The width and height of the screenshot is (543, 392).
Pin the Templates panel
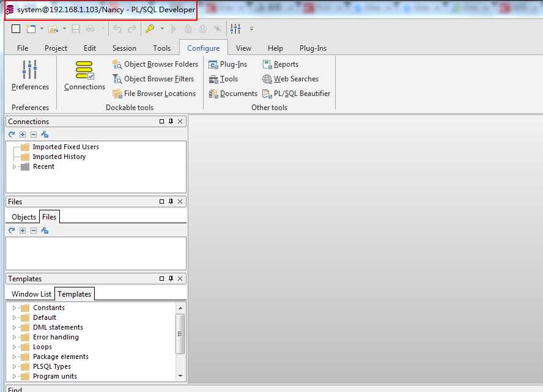click(171, 278)
